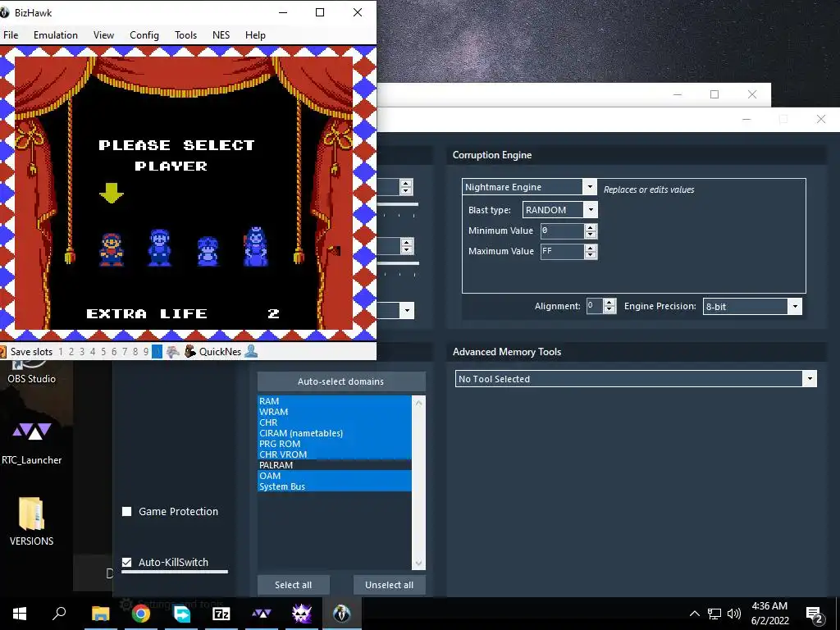
Task: Click the OAM domain entry
Action: pos(335,476)
